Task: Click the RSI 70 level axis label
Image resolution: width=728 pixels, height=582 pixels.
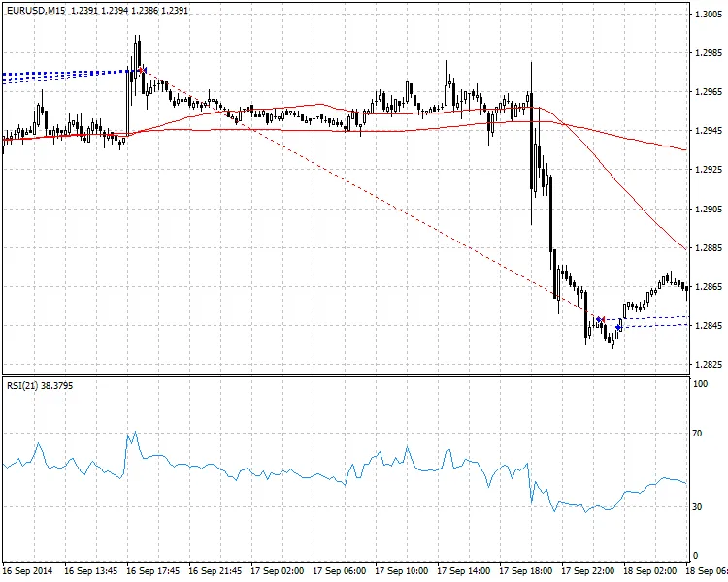Action: (x=699, y=434)
